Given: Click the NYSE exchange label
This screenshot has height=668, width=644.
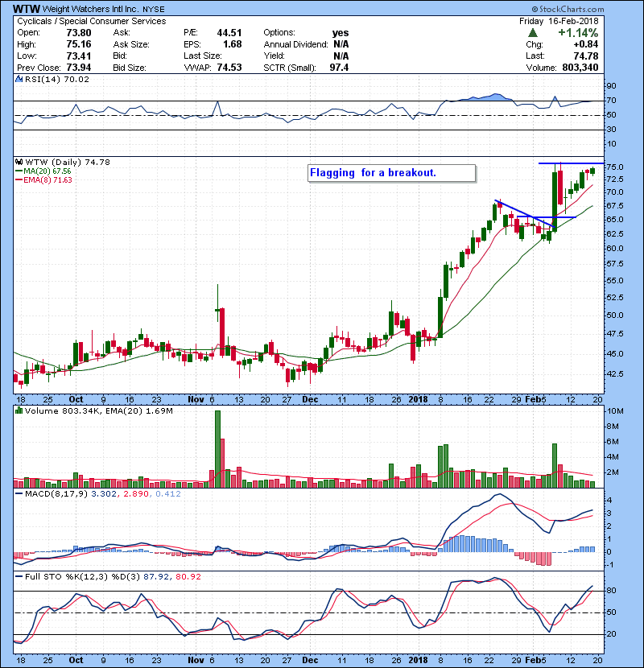Looking at the screenshot, I should click(x=154, y=10).
